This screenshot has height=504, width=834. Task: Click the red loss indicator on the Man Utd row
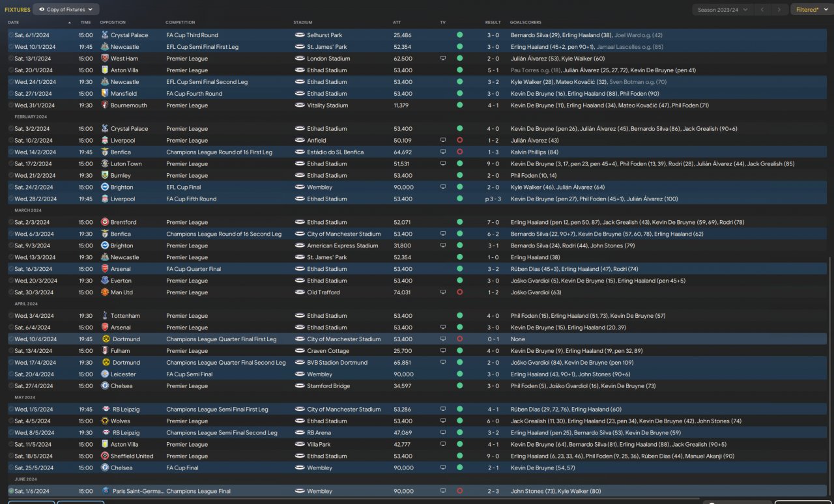click(x=459, y=292)
